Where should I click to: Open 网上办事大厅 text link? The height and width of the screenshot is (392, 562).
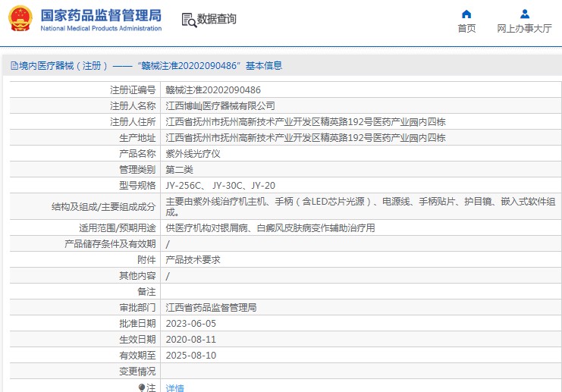tap(524, 28)
